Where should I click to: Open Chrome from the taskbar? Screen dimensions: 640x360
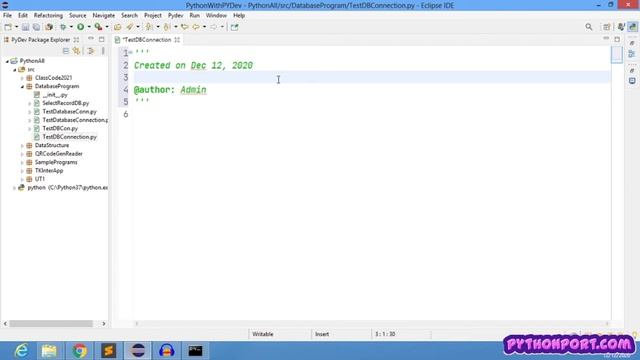[80, 351]
